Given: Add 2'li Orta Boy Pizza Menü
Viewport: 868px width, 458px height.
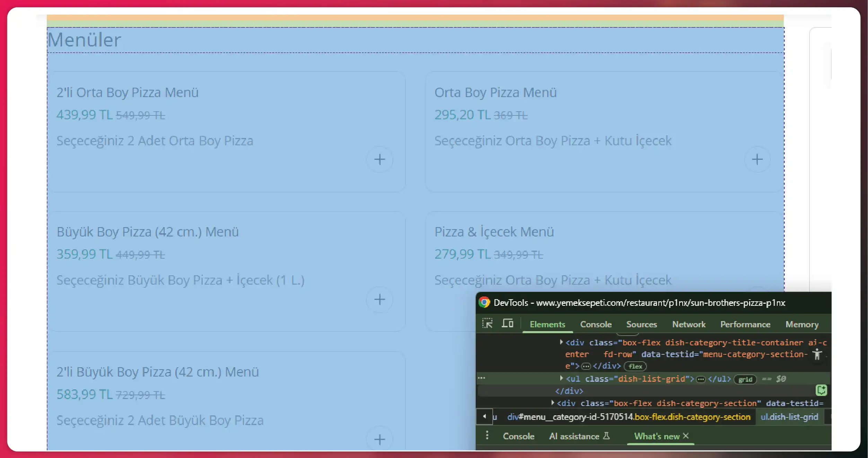Looking at the screenshot, I should pos(379,159).
